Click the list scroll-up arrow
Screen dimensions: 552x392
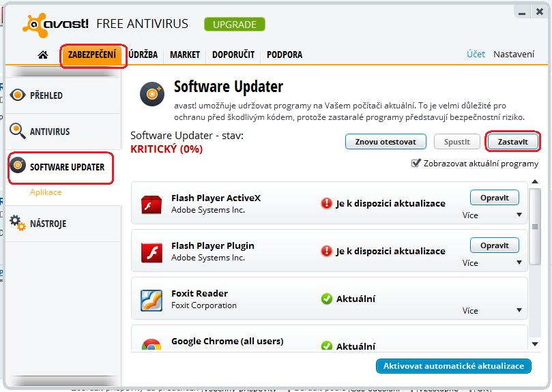click(535, 182)
